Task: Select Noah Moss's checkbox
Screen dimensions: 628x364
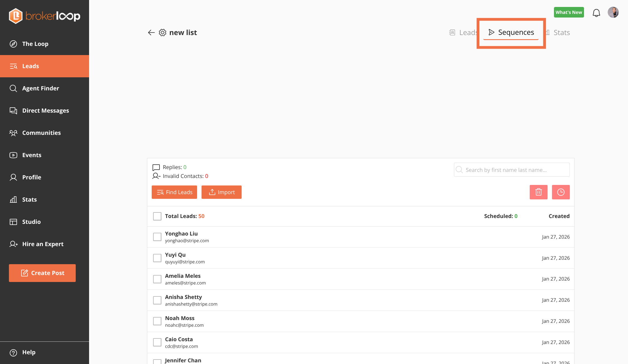Action: click(x=157, y=321)
